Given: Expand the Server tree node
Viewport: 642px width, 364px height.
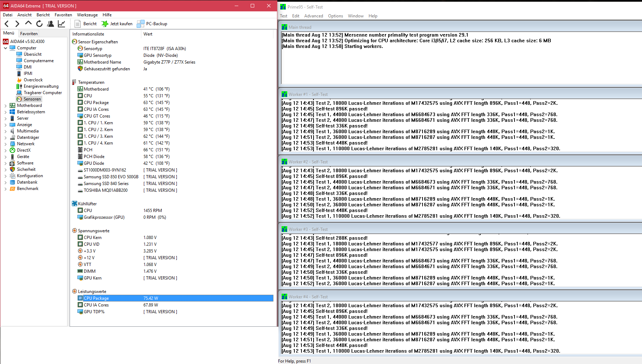Looking at the screenshot, I should [6, 118].
